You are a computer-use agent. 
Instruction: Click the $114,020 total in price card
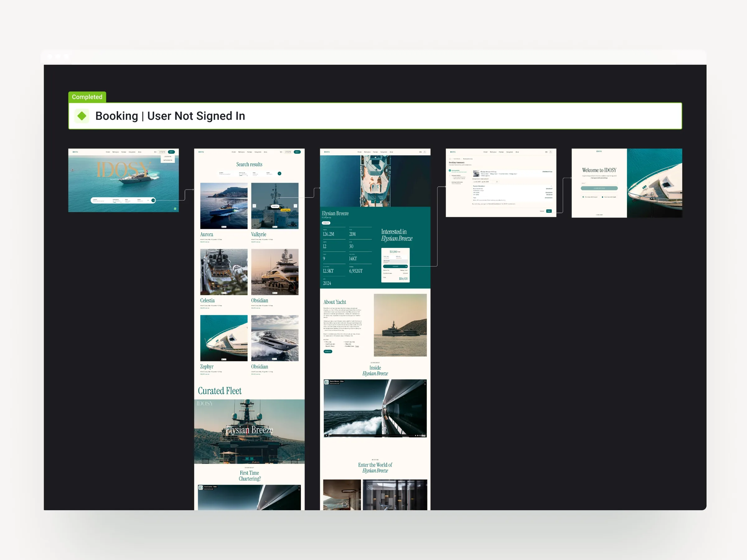click(404, 279)
